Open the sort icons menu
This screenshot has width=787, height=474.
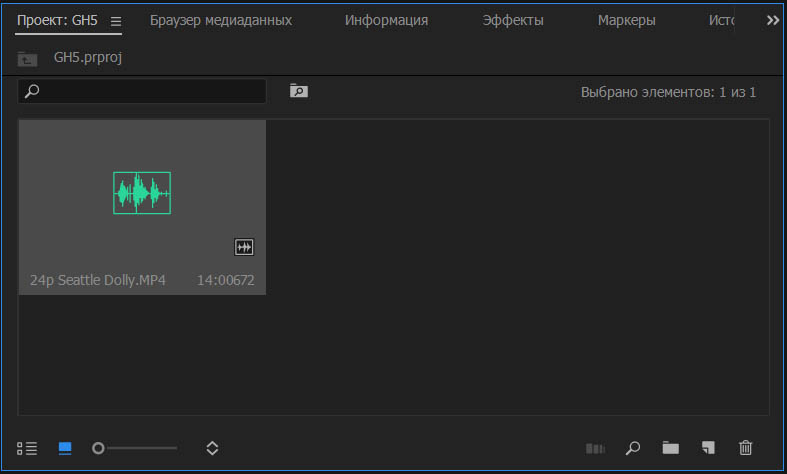click(x=212, y=448)
